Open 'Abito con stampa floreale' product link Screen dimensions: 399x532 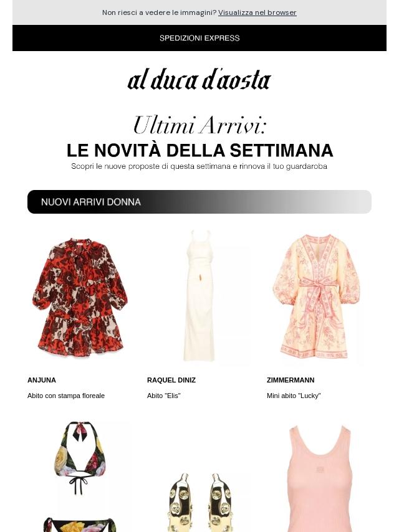[66, 396]
